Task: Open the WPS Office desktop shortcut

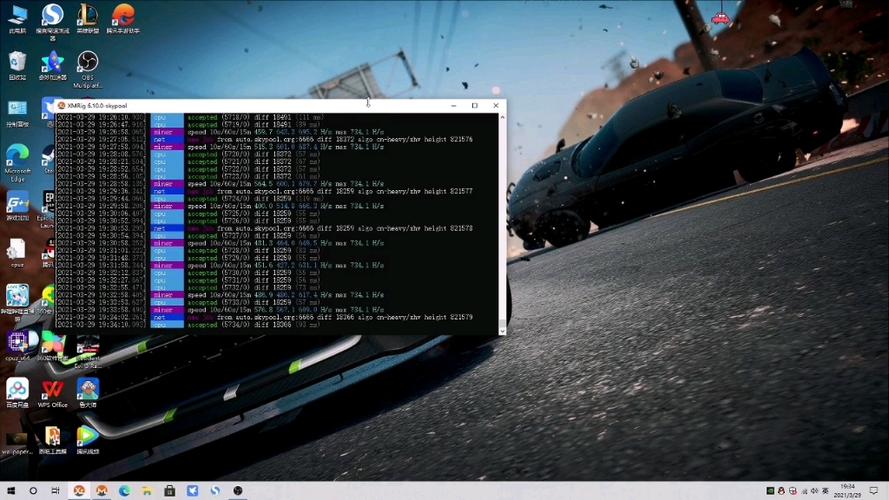Action: [x=53, y=393]
